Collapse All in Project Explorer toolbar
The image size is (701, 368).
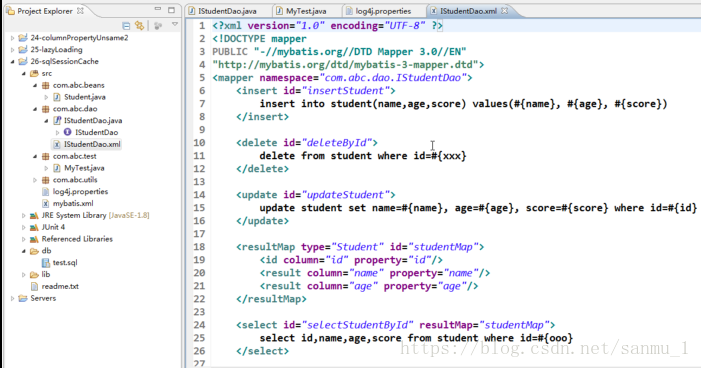tap(126, 25)
